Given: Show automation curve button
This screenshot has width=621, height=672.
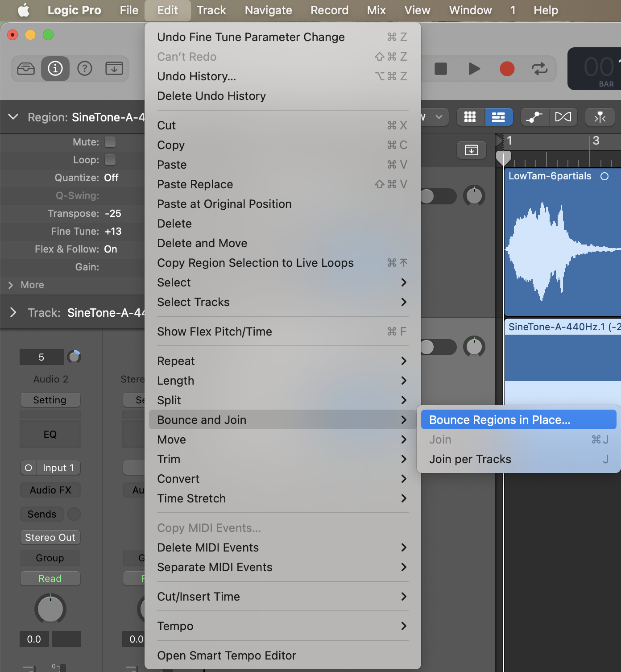Looking at the screenshot, I should [534, 117].
